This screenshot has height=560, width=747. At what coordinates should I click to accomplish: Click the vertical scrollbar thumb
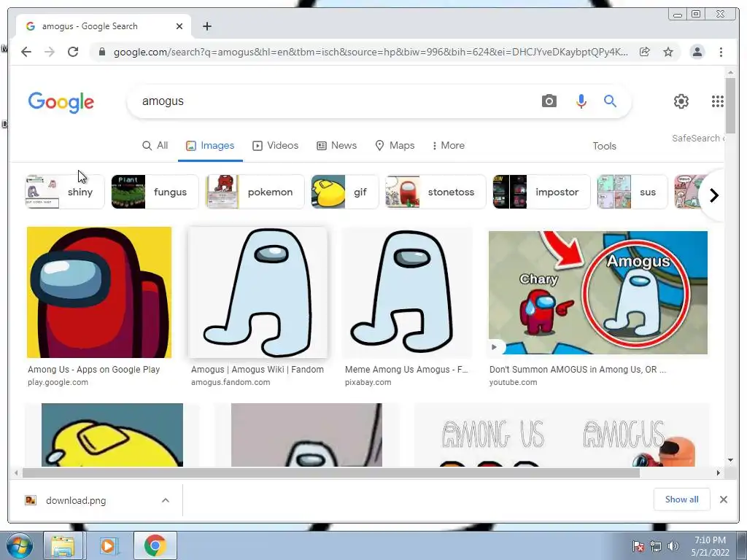pos(730,106)
